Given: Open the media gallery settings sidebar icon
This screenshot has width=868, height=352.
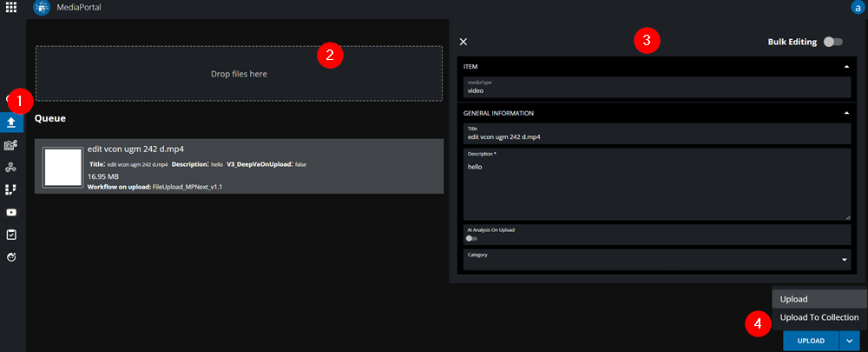Looking at the screenshot, I should [x=12, y=145].
